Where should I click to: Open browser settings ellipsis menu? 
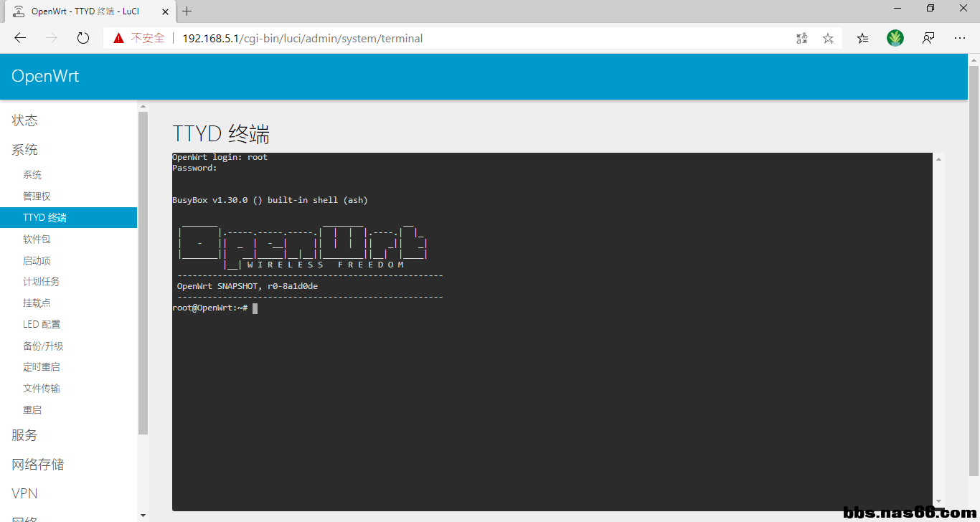pyautogui.click(x=960, y=39)
